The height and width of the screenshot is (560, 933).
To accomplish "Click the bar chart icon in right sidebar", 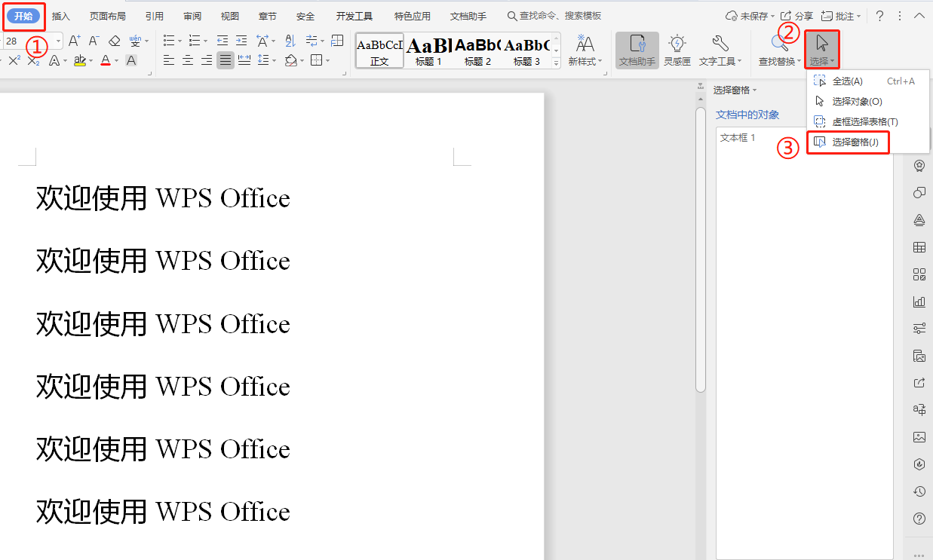I will coord(919,301).
